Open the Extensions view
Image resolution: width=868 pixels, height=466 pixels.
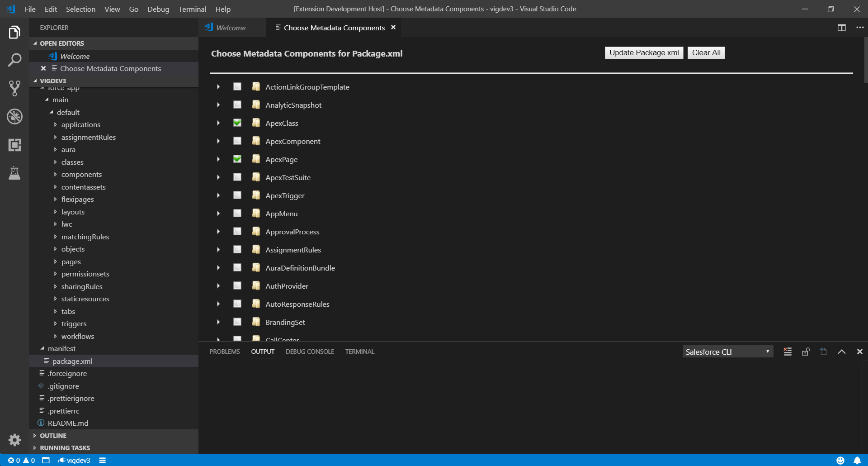tap(14, 145)
